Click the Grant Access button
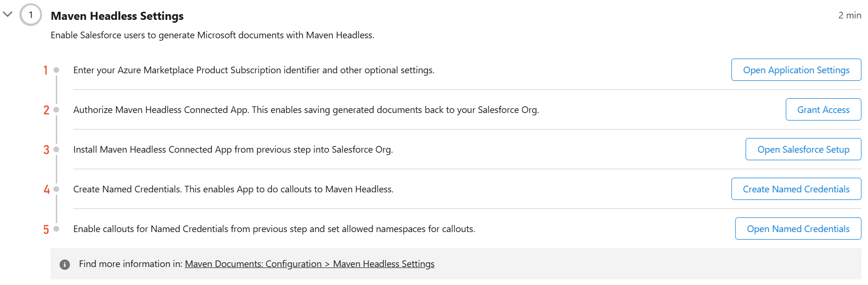This screenshot has width=868, height=285. [823, 110]
